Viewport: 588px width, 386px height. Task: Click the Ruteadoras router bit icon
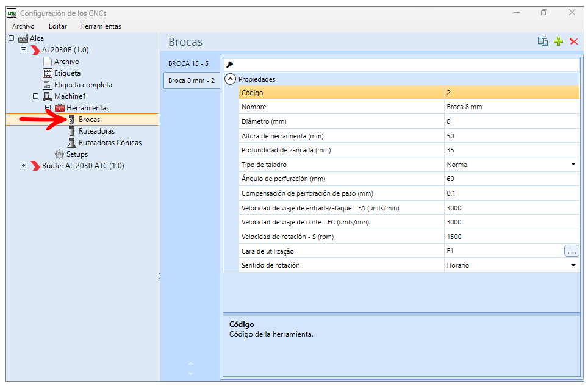pos(71,131)
